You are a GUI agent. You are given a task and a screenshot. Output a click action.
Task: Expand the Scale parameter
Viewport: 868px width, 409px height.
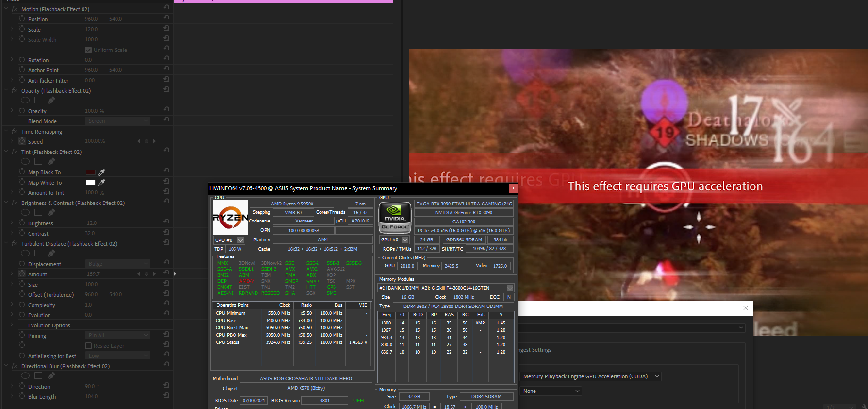point(12,29)
